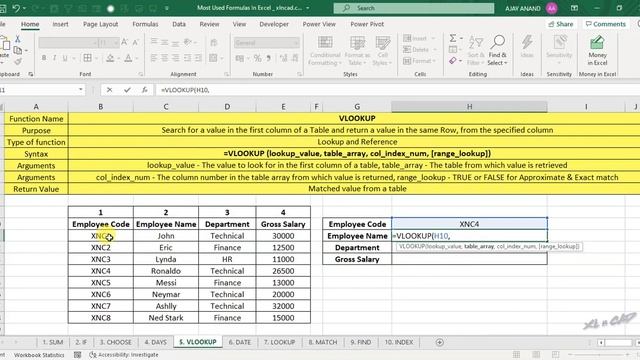This screenshot has height=360, width=640.
Task: Click the Copy icon
Action: (18, 50)
